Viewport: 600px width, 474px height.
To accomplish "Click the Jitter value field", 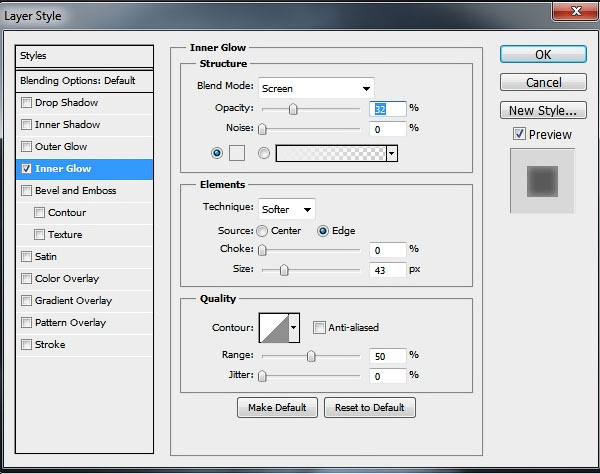I will coord(388,376).
